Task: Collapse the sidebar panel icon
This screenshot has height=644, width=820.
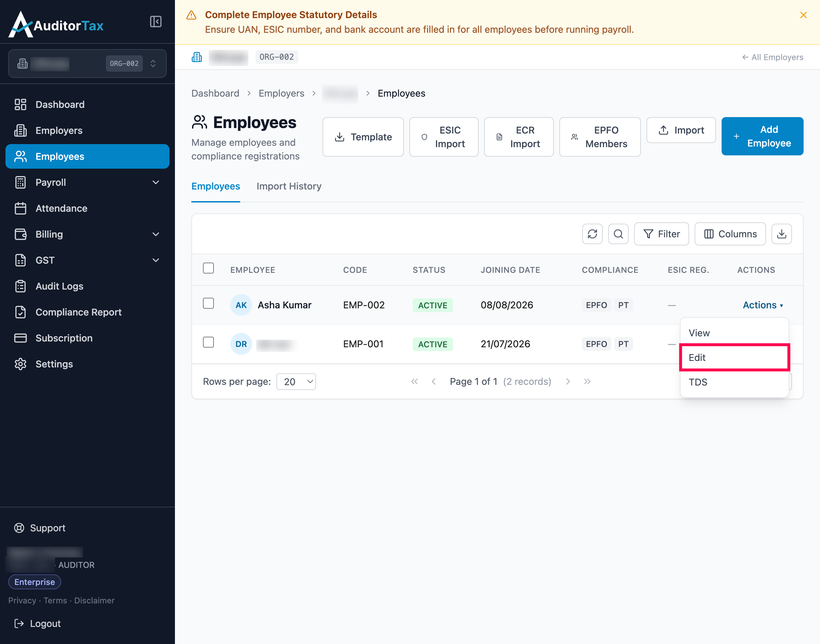Action: coord(155,22)
